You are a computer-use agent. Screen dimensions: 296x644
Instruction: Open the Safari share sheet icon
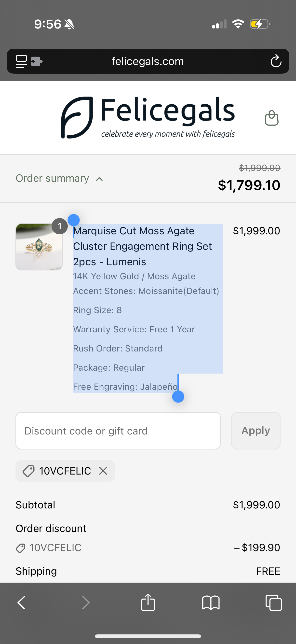pyautogui.click(x=148, y=603)
